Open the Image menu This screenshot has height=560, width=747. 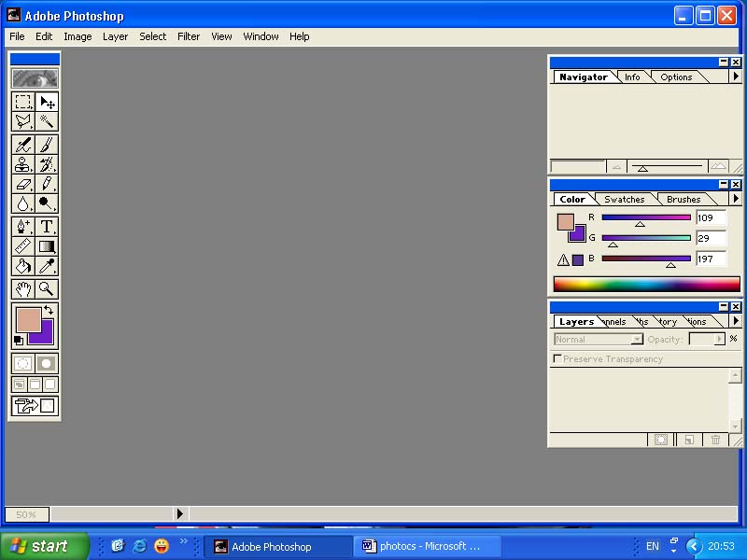78,36
